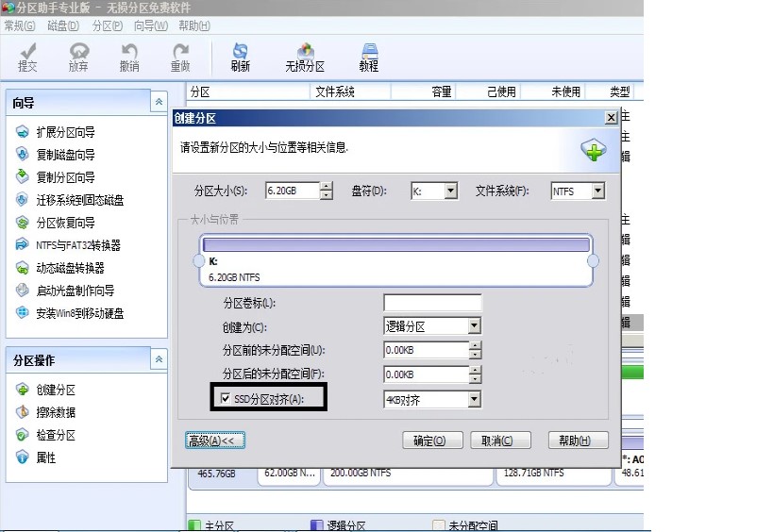This screenshot has width=773, height=532.
Task: Open the 教程 (tutorial) toolbar icon
Action: coord(369,58)
